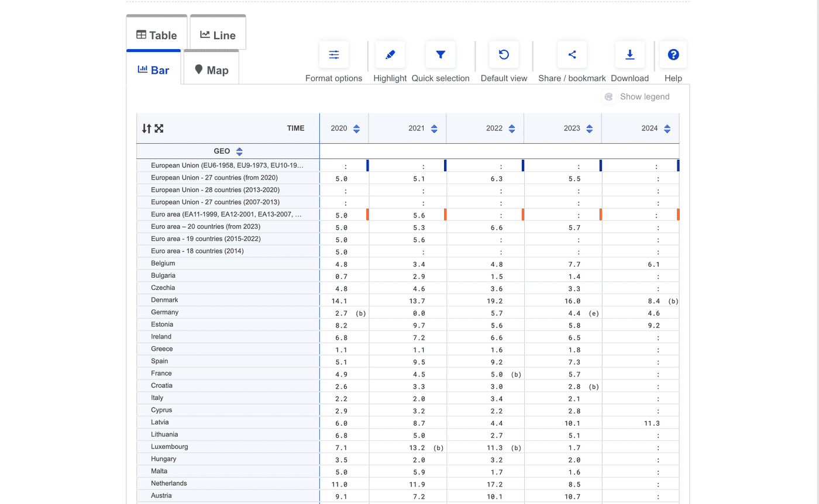
Task: Toggle Show legend
Action: pos(635,97)
